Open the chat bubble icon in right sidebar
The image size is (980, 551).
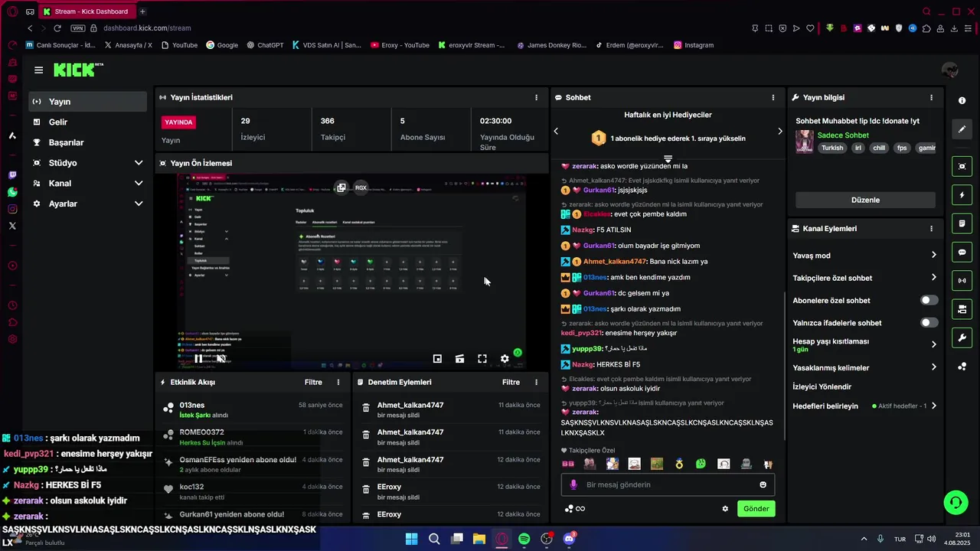coord(962,252)
